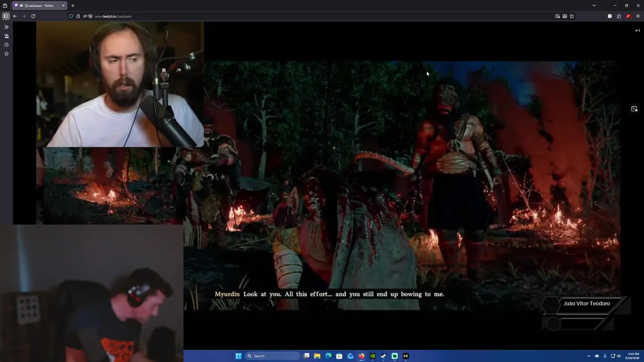Open the yellow M app on the taskbar
The image size is (644, 362).
406,356
